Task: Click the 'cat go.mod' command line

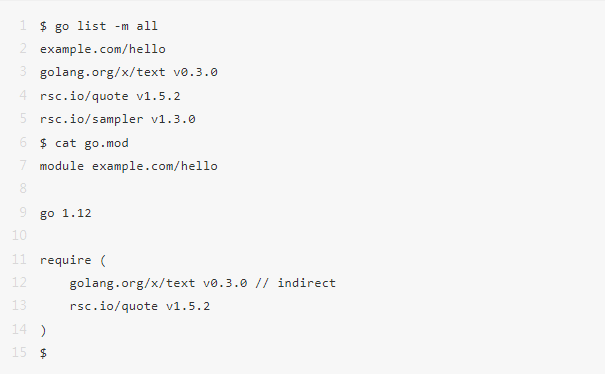Action: tap(84, 143)
